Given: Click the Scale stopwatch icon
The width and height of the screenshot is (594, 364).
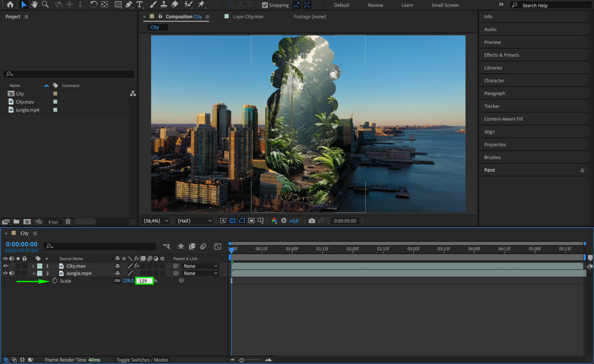Looking at the screenshot, I should coord(55,281).
